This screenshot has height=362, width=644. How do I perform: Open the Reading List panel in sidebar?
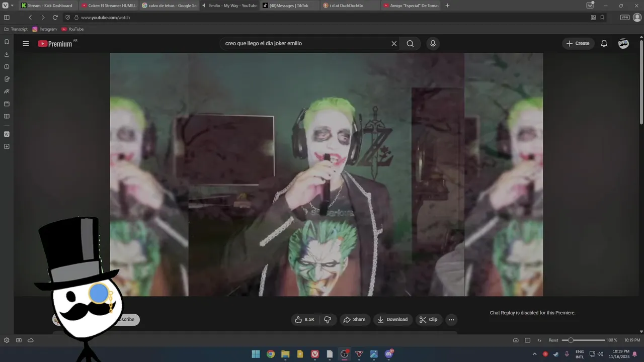tap(7, 116)
